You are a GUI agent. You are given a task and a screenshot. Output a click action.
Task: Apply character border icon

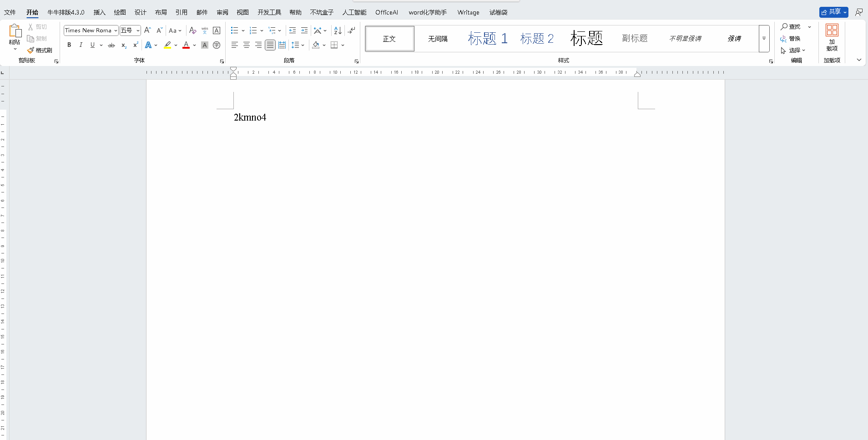(217, 30)
